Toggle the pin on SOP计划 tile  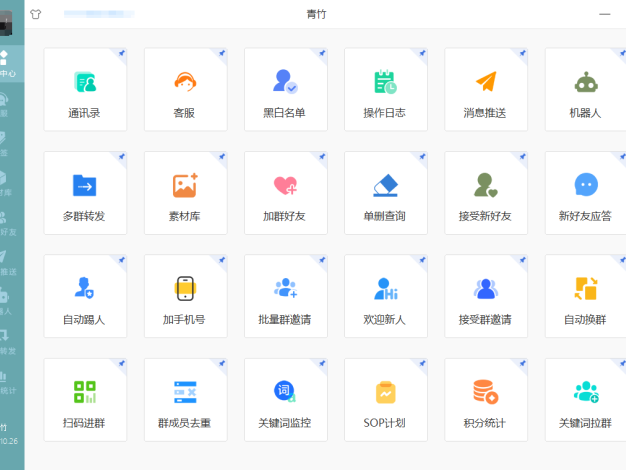422,363
